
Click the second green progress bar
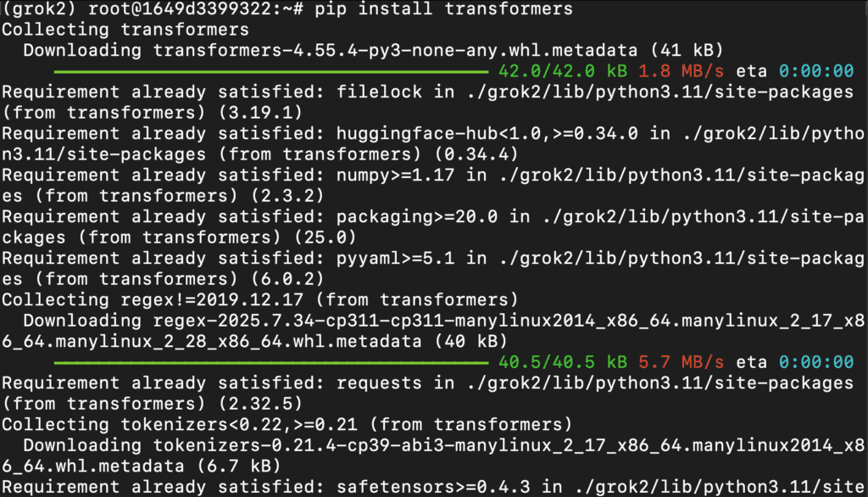[271, 363]
